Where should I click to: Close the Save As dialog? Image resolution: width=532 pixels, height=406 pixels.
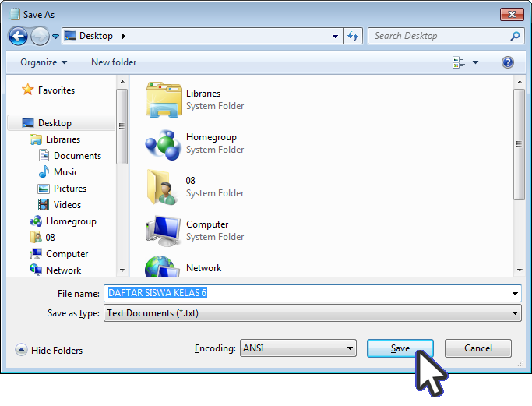(x=512, y=15)
